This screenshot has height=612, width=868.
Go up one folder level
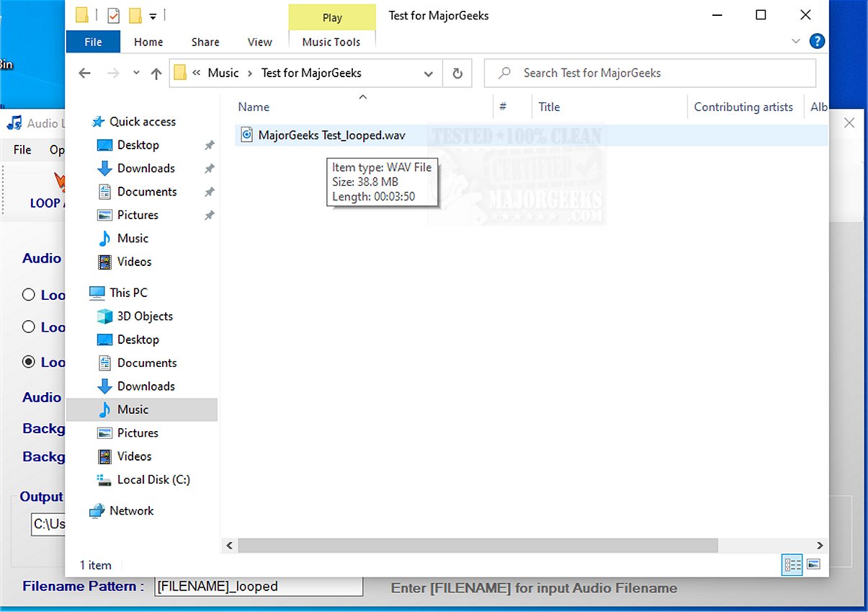156,73
